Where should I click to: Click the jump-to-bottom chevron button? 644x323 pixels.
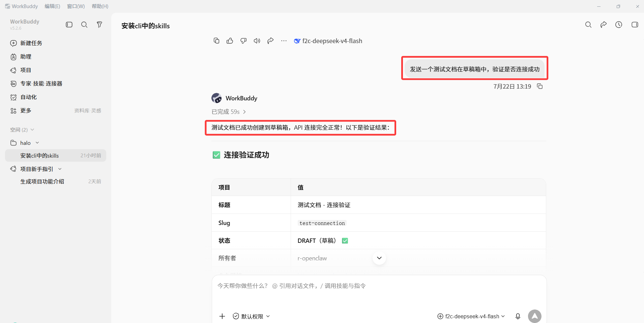(x=379, y=258)
